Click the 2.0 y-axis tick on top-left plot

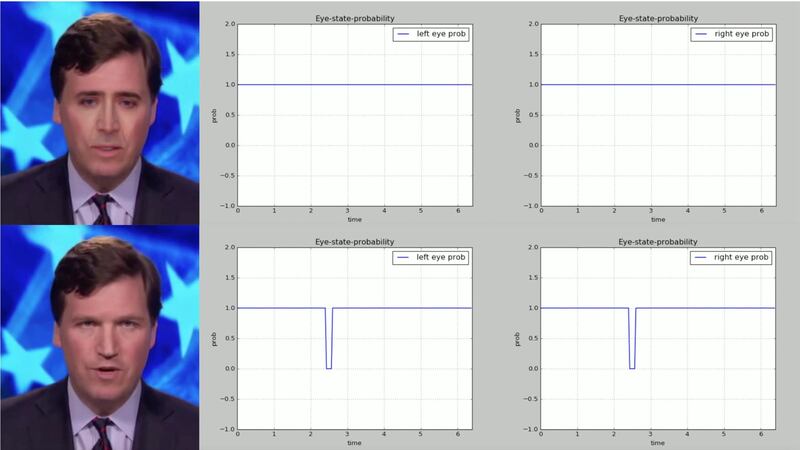click(229, 24)
